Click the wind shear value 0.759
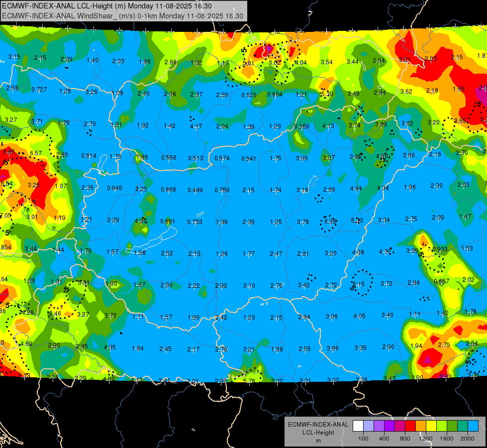This screenshot has width=487, height=448. pyautogui.click(x=222, y=190)
